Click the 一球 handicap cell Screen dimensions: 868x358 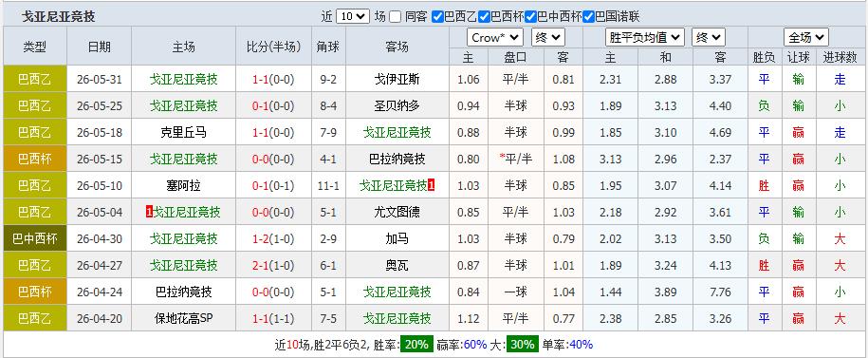pos(515,292)
